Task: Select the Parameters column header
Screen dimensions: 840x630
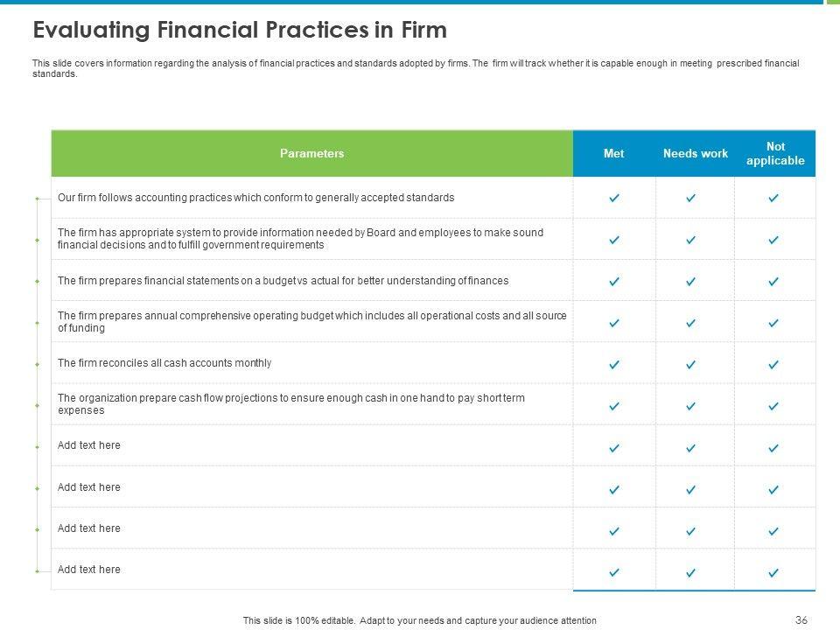Action: coord(311,154)
